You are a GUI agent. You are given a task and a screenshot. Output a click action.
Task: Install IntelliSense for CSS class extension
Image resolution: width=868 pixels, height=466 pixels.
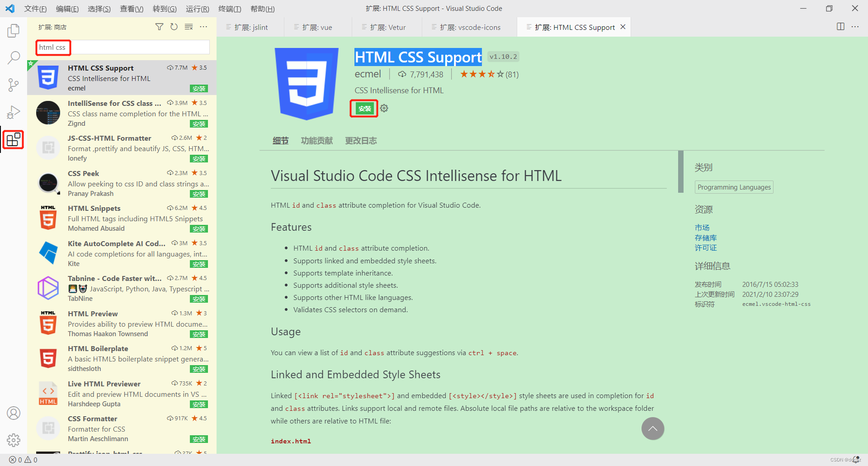coord(199,124)
